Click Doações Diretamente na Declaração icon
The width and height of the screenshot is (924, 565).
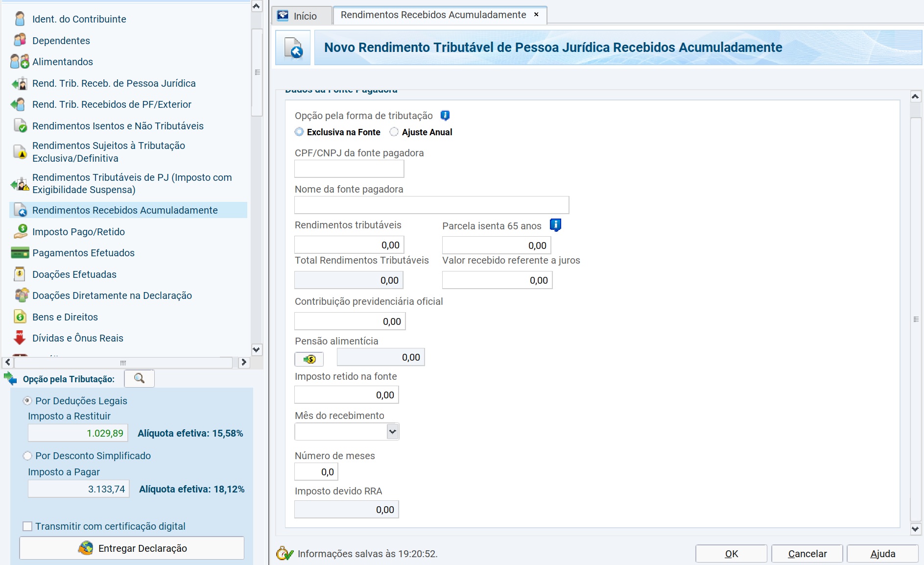point(22,295)
